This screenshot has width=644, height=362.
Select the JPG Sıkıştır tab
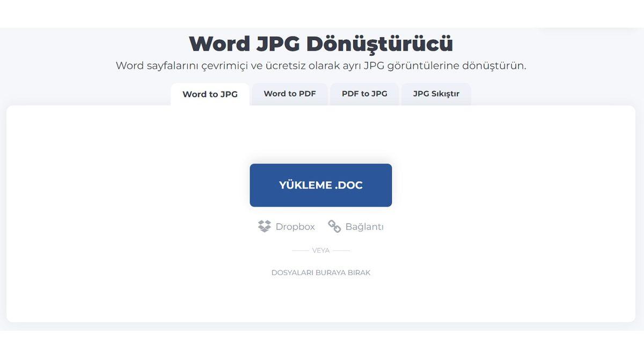coord(436,93)
